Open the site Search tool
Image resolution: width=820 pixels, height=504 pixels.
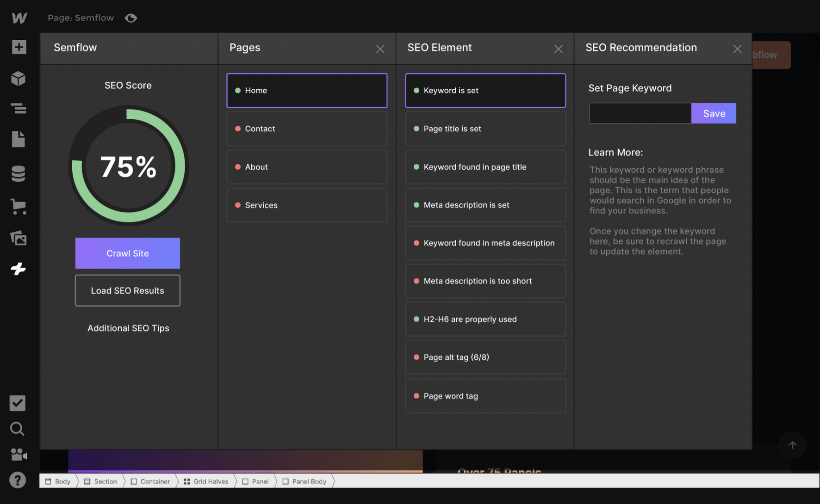(x=17, y=429)
